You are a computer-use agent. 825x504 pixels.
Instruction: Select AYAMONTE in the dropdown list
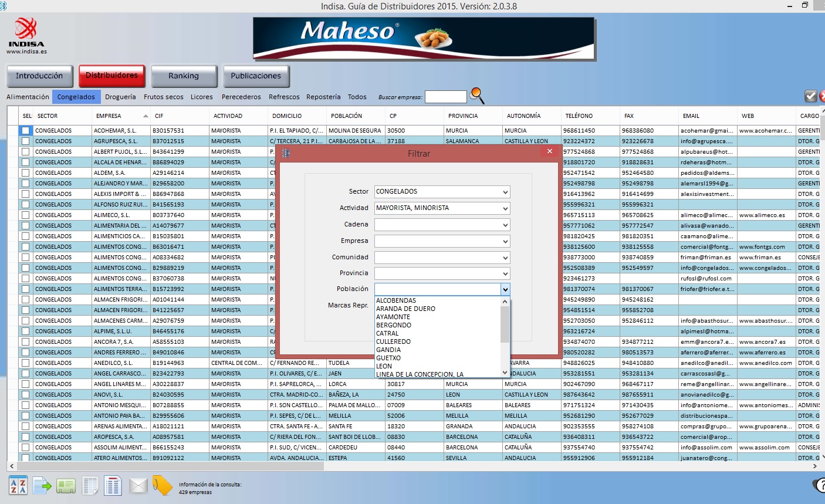[x=438, y=317]
